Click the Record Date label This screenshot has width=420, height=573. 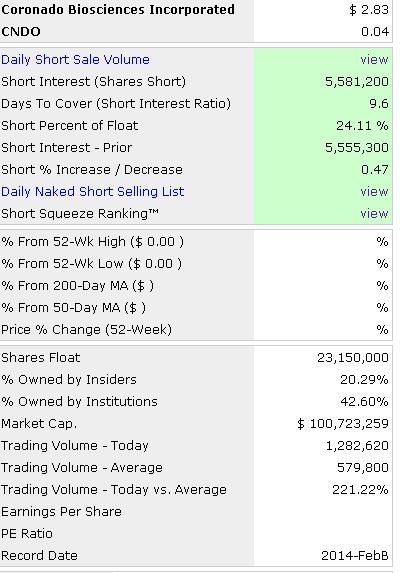click(39, 555)
